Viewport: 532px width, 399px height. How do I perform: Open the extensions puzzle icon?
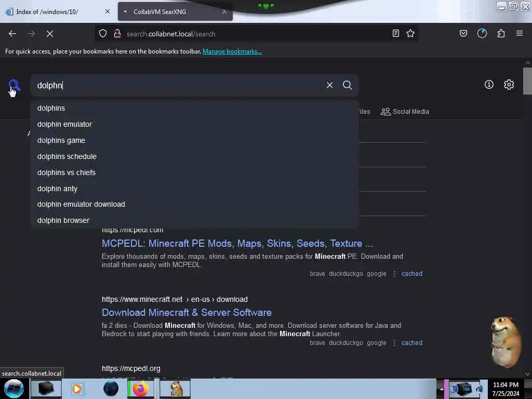(501, 34)
